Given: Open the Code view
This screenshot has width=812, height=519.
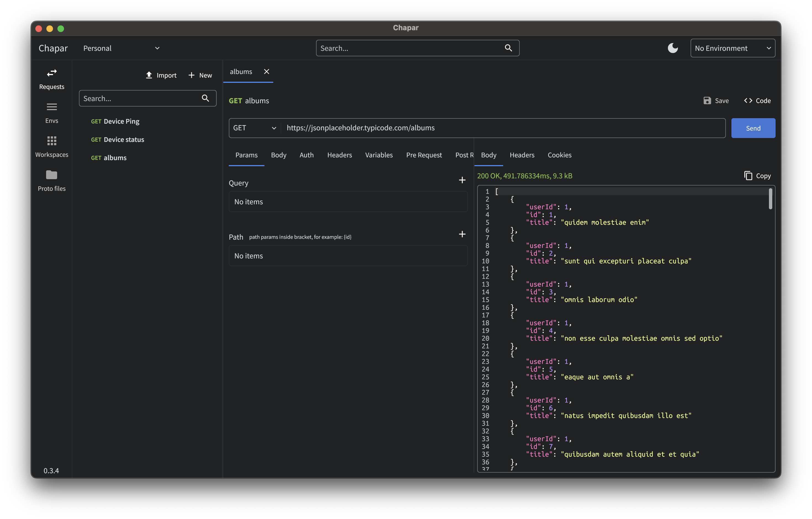Looking at the screenshot, I should pos(757,100).
